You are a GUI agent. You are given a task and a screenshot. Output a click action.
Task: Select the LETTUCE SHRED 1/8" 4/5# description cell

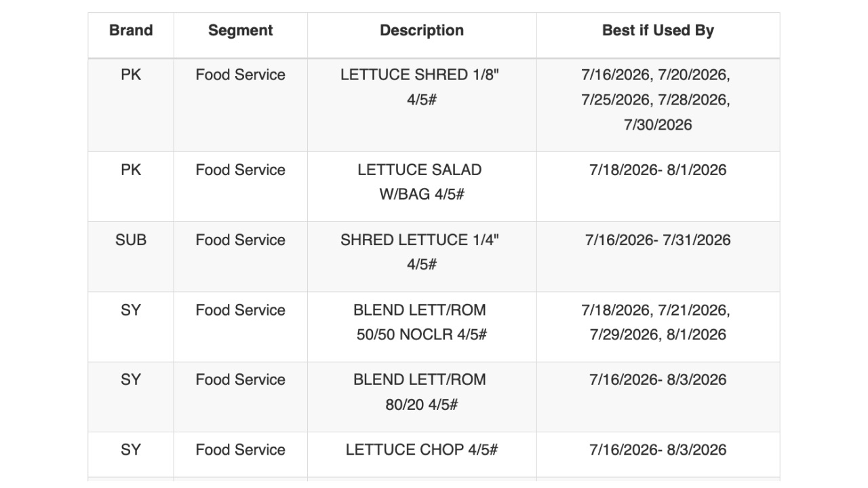(422, 105)
